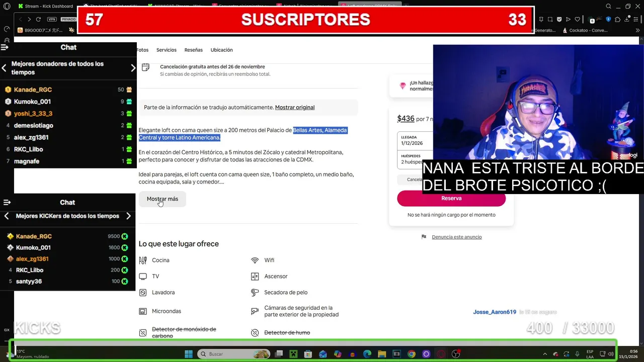644x362 pixels.
Task: Click the player send arrow icon
Action: point(568,19)
